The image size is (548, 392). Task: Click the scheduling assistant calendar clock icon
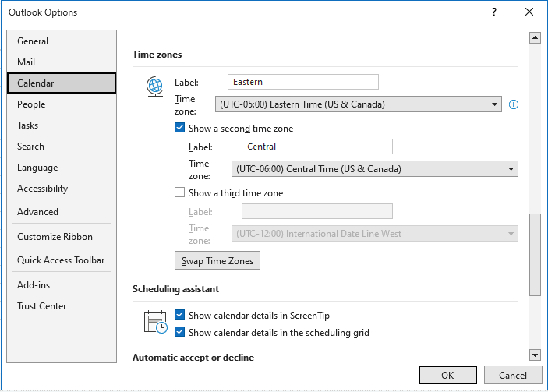coord(156,322)
